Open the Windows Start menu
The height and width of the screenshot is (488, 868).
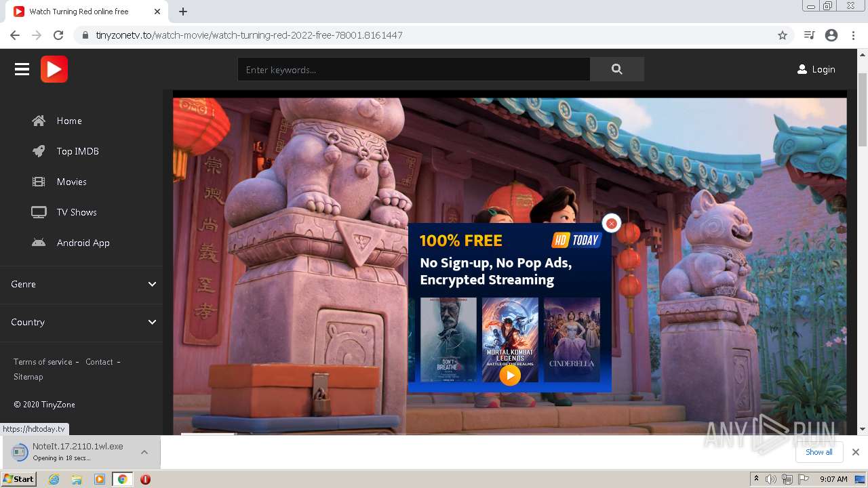19,479
